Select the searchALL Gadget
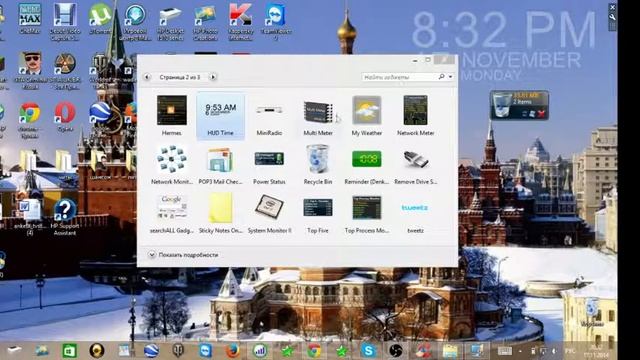Screen dimensions: 640x360 pos(171,213)
